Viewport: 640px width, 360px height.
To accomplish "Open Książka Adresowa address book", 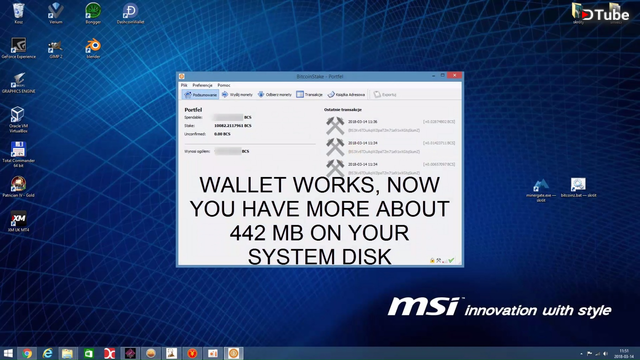I will (347, 95).
